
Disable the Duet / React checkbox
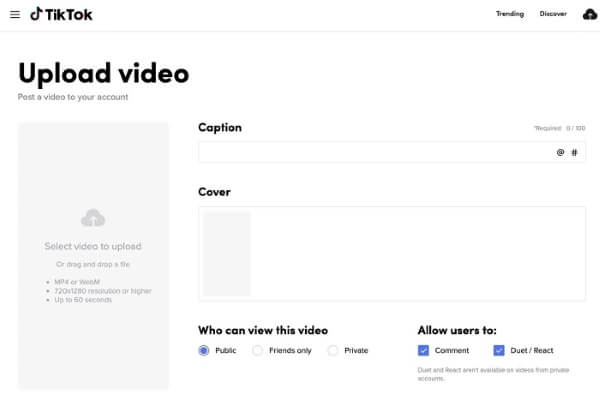[x=499, y=351]
